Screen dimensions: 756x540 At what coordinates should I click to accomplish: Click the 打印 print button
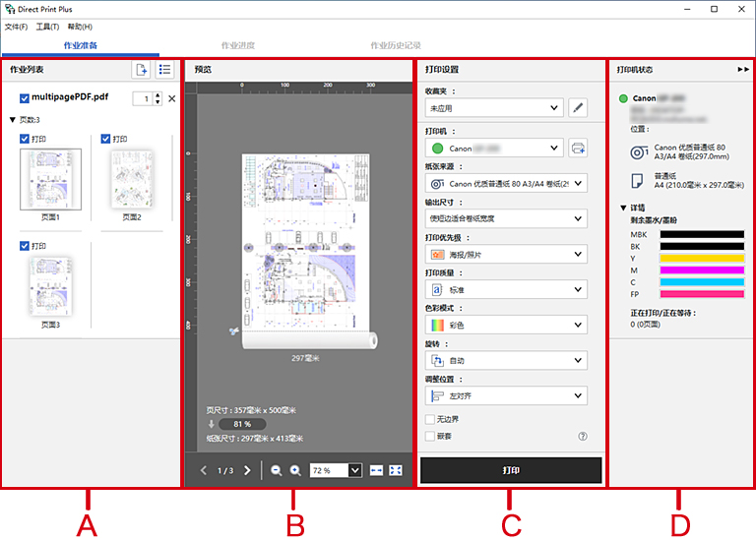[510, 470]
